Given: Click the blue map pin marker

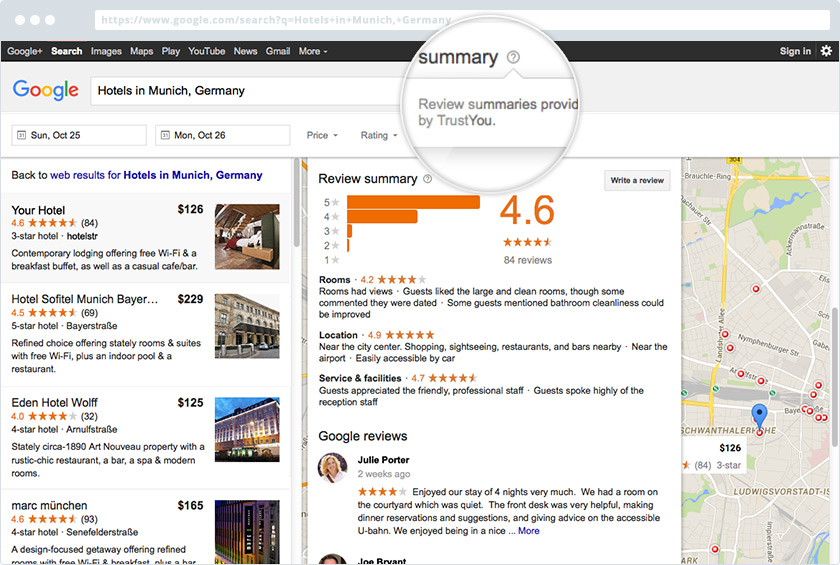Looking at the screenshot, I should (x=759, y=416).
